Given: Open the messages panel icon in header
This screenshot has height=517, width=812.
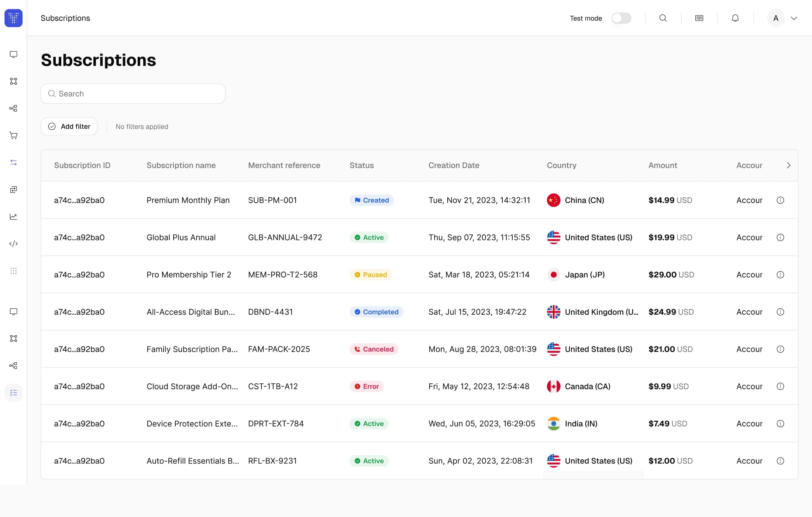Looking at the screenshot, I should pos(699,18).
